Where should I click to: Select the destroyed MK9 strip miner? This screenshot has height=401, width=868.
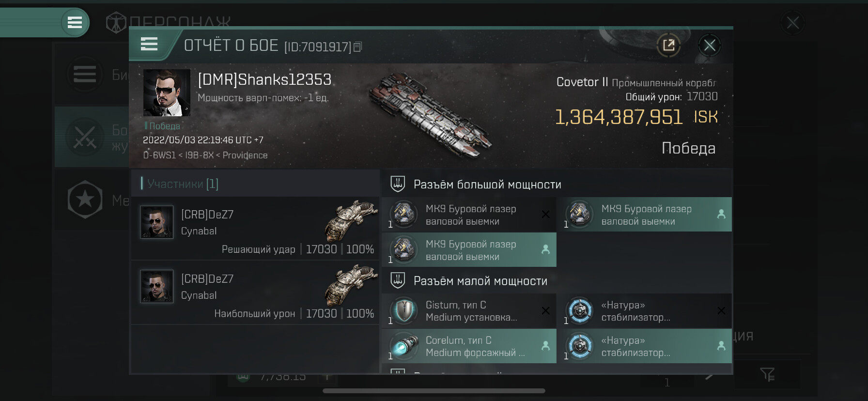coord(469,215)
